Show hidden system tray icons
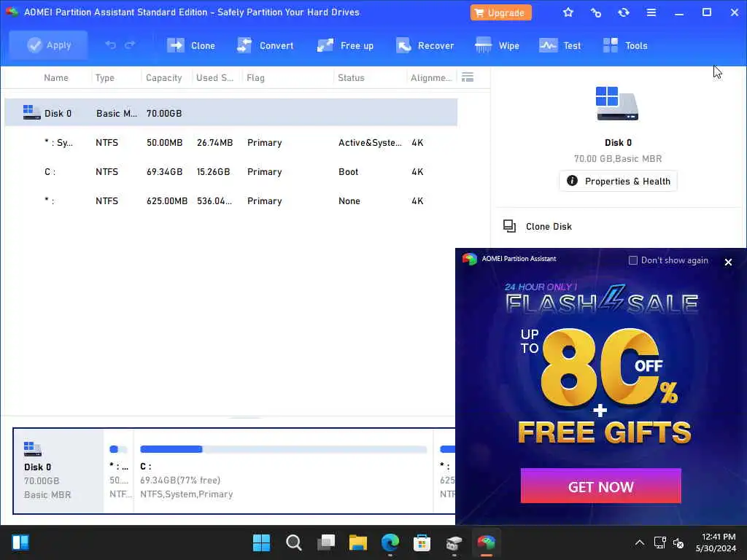747x560 pixels. (640, 542)
